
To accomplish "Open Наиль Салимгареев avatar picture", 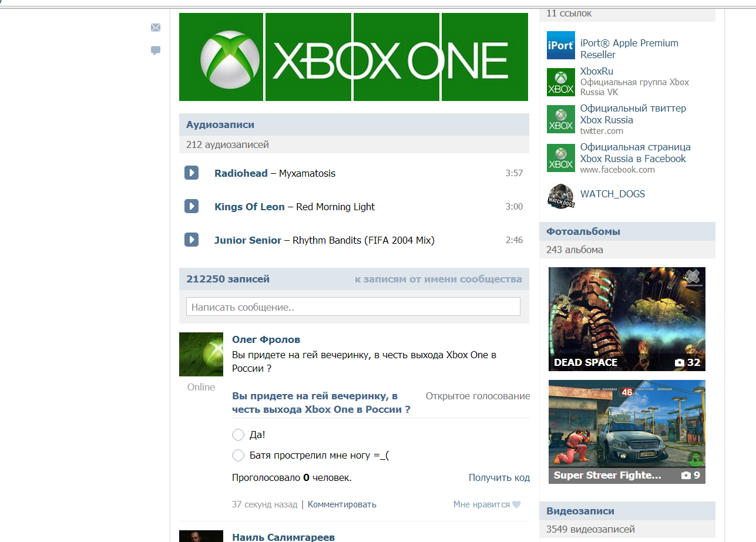I will [x=201, y=536].
